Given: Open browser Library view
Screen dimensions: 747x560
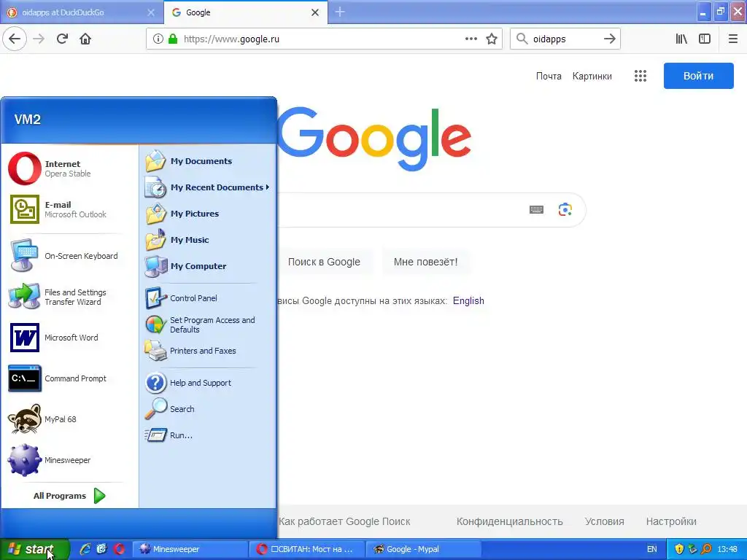Looking at the screenshot, I should (x=681, y=39).
